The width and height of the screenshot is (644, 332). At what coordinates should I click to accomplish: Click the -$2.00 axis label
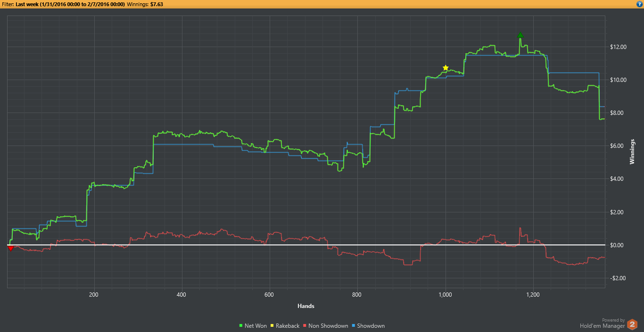(x=618, y=278)
